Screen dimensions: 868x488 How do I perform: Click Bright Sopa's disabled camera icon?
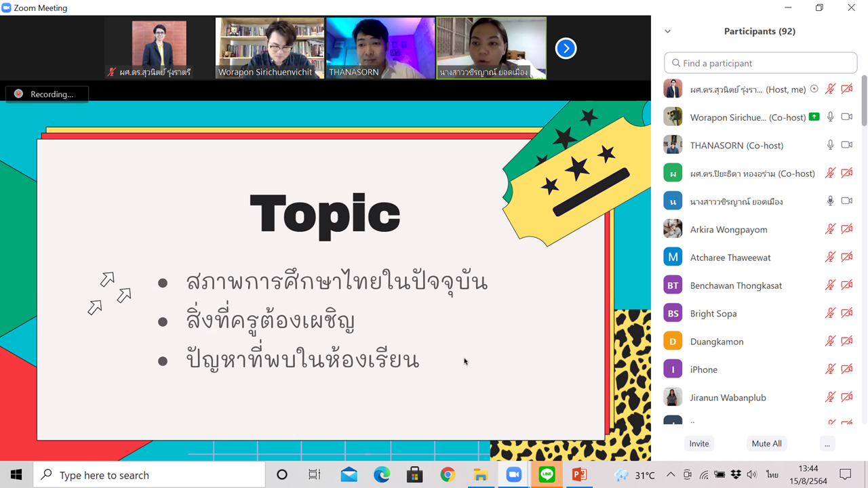[x=846, y=313]
